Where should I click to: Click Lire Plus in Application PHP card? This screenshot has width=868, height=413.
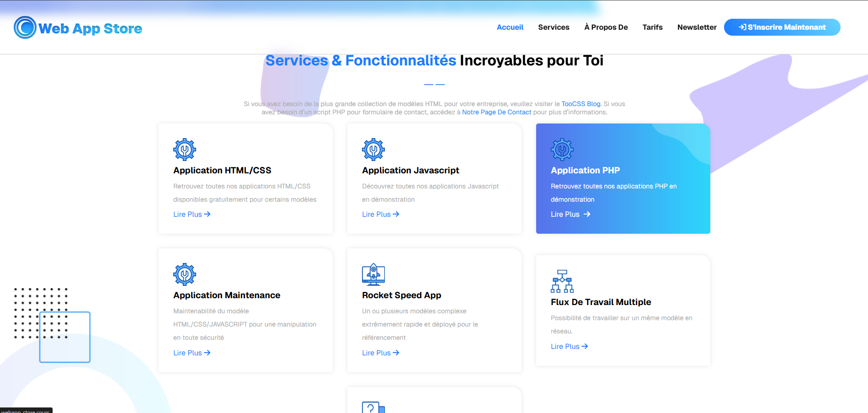[570, 214]
